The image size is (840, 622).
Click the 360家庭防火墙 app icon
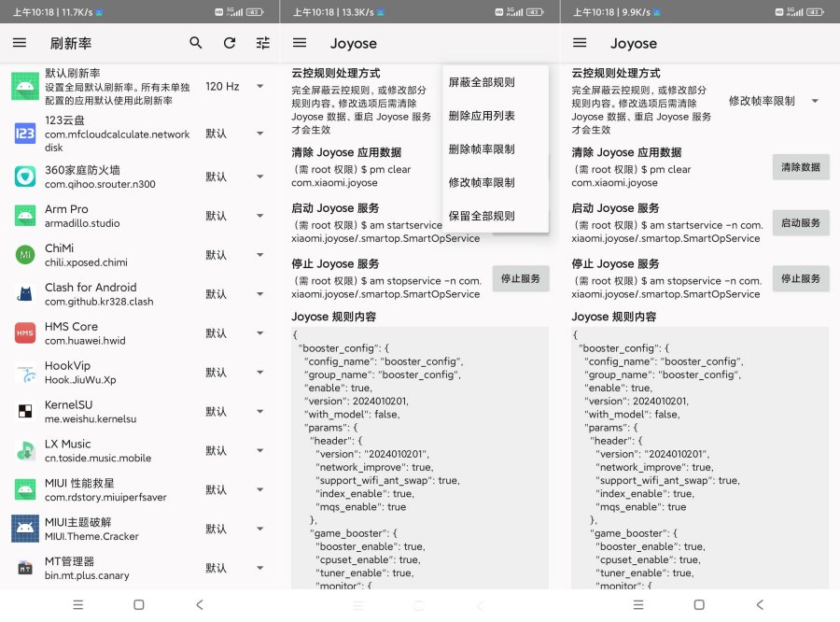(x=25, y=177)
